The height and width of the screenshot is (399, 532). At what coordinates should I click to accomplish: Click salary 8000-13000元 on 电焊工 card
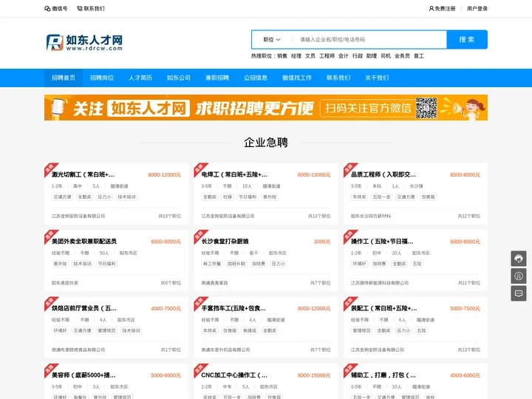coord(314,174)
